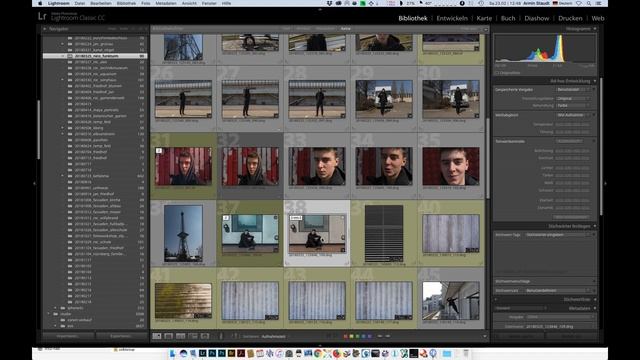Image resolution: width=640 pixels, height=360 pixels.
Task: Select thumbnail 35 face close-up
Action: coord(451,167)
